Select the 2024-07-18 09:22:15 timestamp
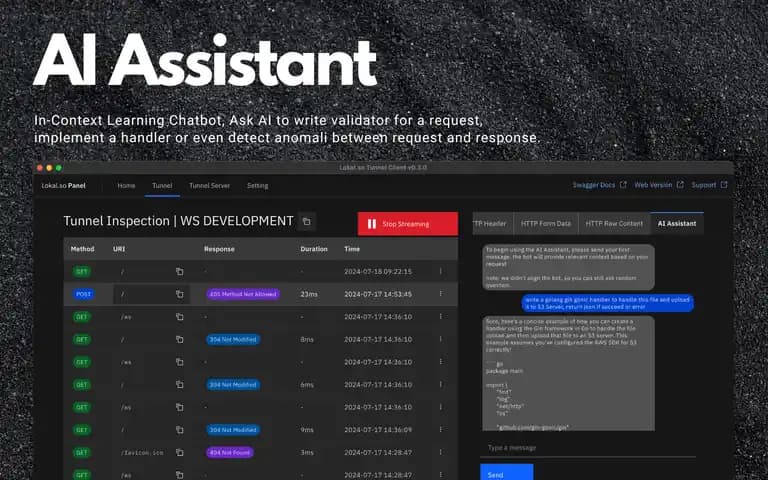 point(378,271)
